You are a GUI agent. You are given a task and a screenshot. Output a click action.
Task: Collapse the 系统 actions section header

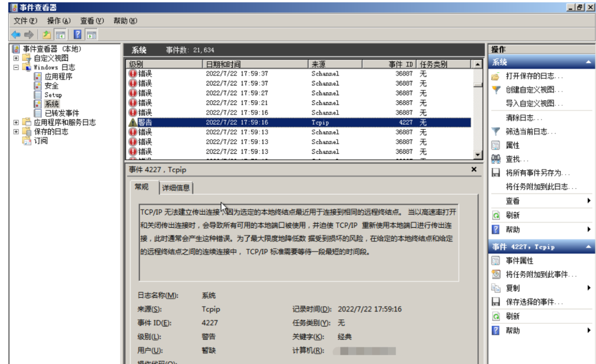pyautogui.click(x=588, y=62)
